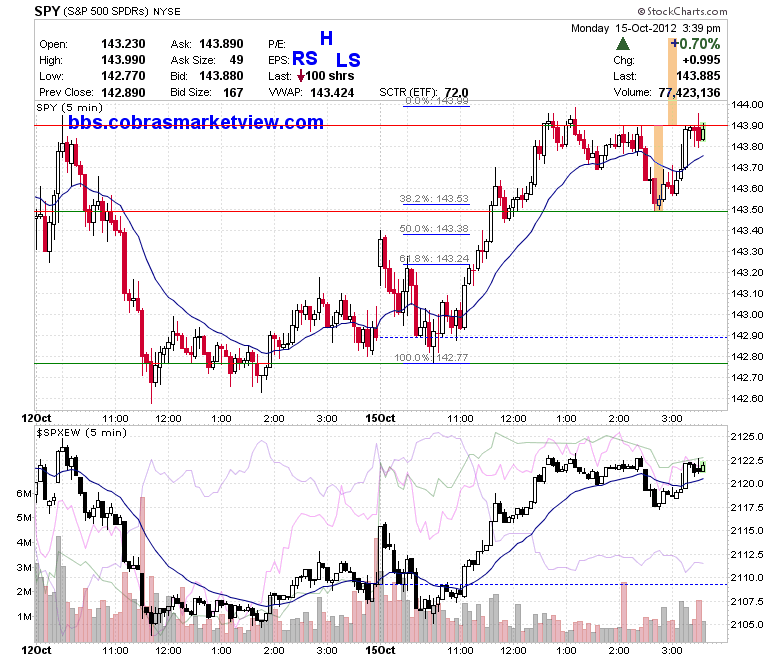Click the 2125.0 axis label in lower panel
This screenshot has width=780, height=659.
[747, 436]
